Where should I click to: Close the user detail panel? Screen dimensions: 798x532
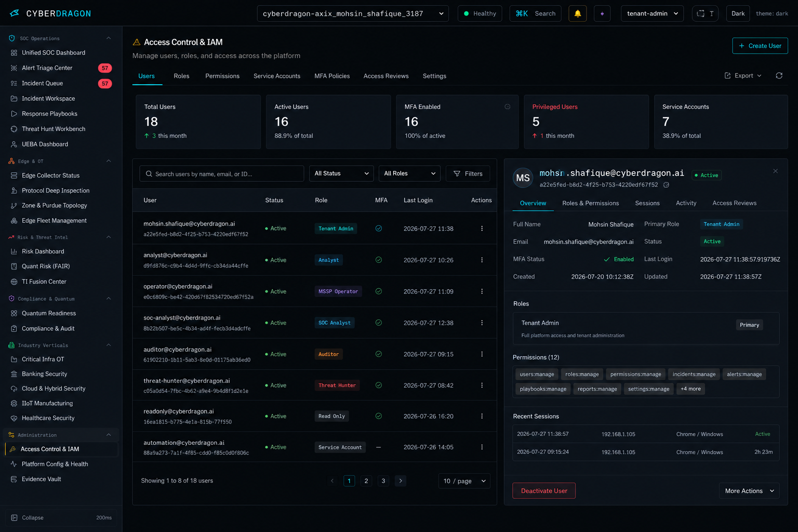pyautogui.click(x=775, y=171)
